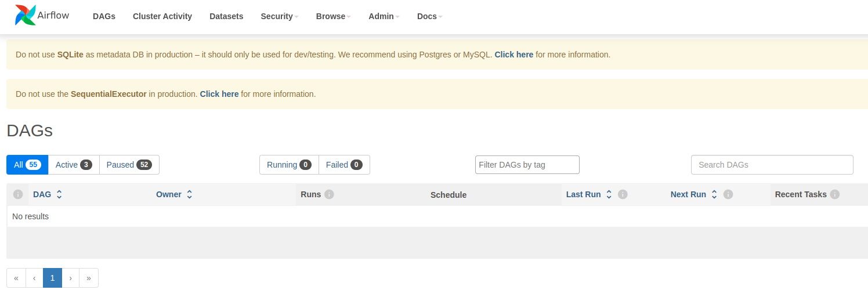Click the info icon beside Last Run
868x297 pixels.
point(623,194)
